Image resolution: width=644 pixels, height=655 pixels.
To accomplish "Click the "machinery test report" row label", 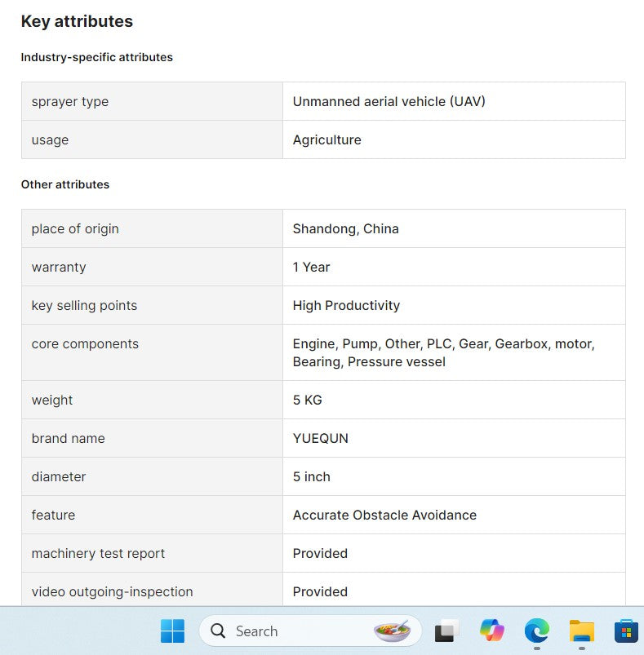I will [98, 553].
